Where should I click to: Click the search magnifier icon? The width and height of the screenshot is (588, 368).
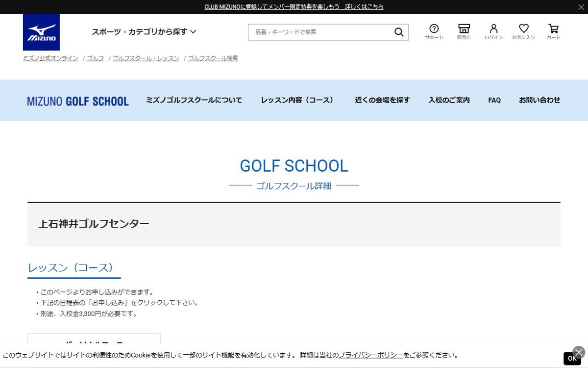tap(399, 32)
